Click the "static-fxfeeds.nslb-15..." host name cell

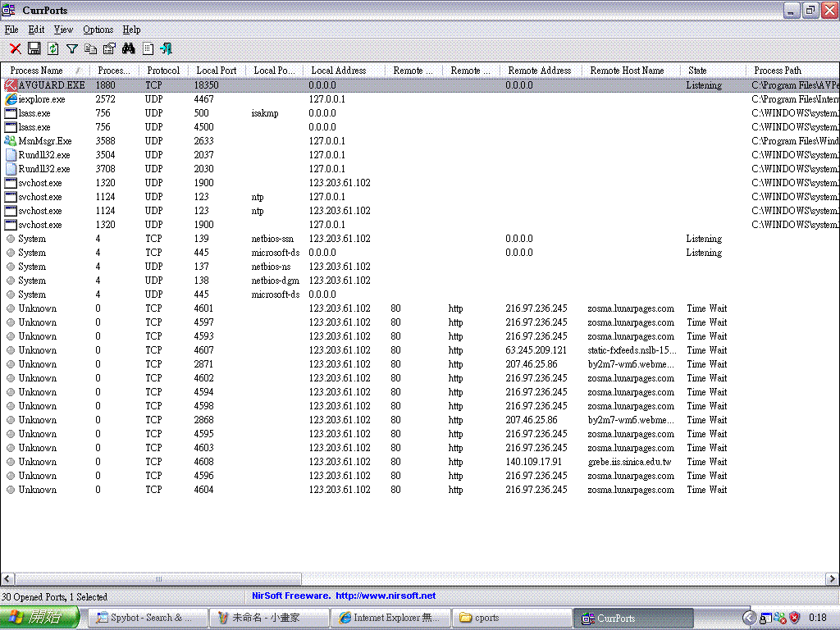pos(632,349)
